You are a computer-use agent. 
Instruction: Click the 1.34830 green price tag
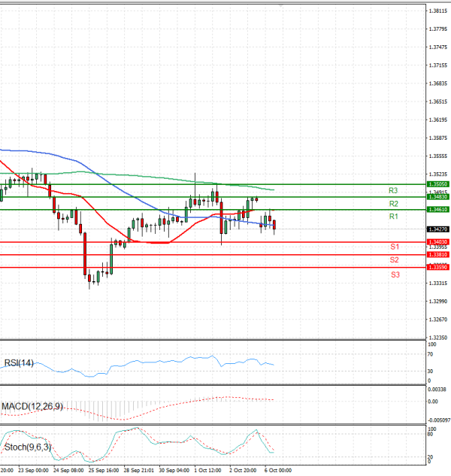point(437,196)
